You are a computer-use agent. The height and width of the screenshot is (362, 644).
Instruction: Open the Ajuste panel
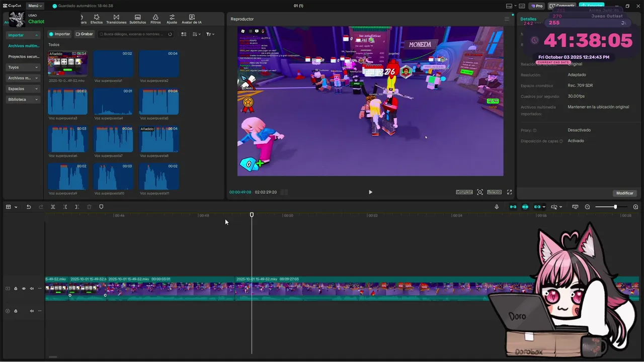coord(172,19)
